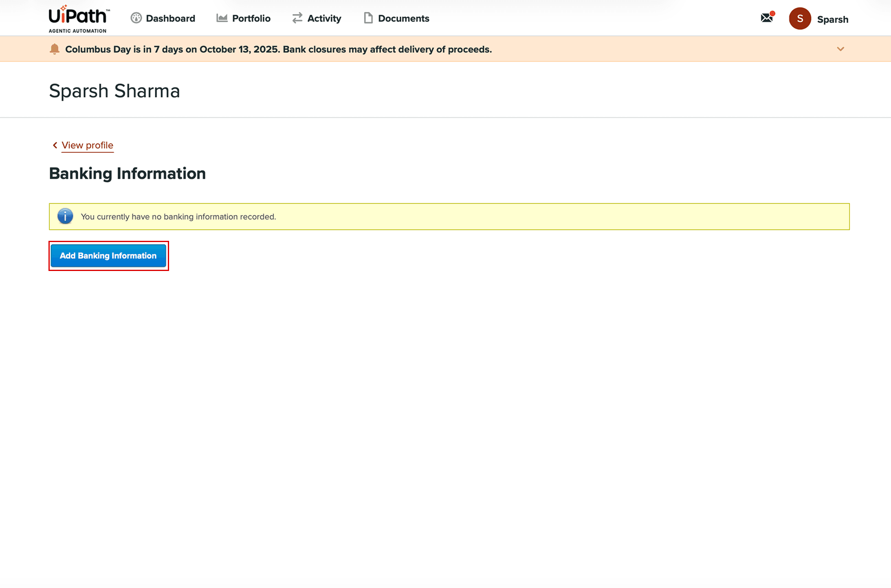Click the Dashboard gauge icon
Viewport: 891px width, 588px height.
[136, 18]
